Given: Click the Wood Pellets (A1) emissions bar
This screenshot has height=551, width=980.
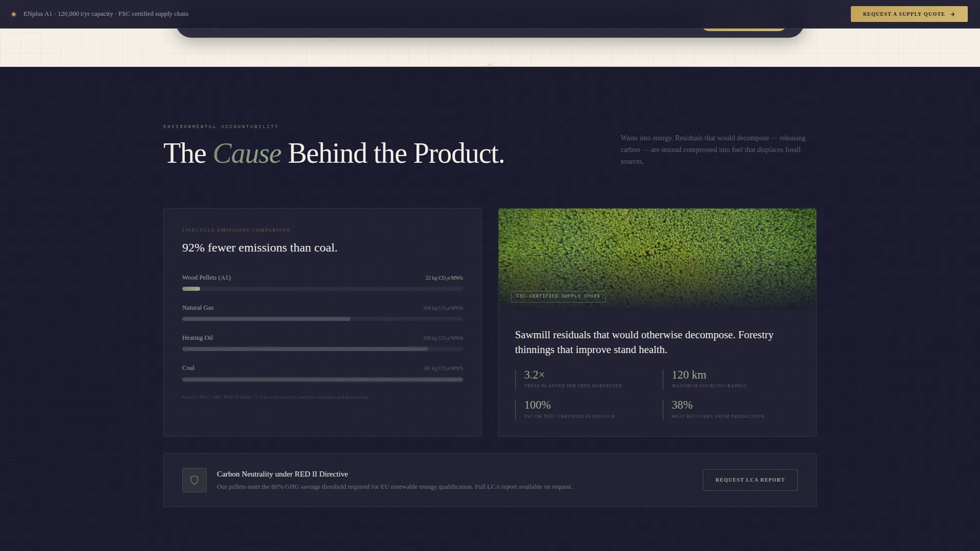Looking at the screenshot, I should [323, 289].
